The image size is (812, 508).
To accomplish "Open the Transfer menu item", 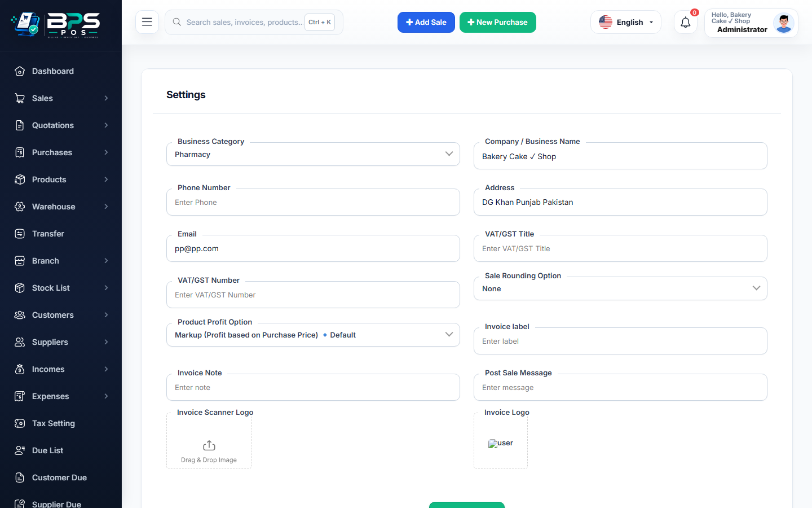I will [61, 234].
